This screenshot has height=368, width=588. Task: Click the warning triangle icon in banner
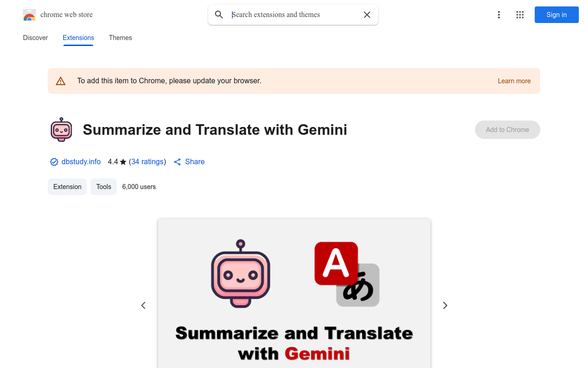pyautogui.click(x=61, y=81)
